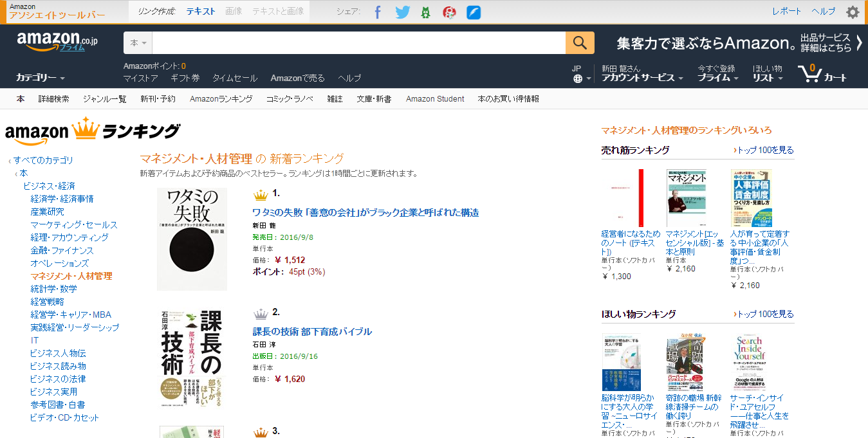Click Amazonで売る in the header
Image resolution: width=868 pixels, height=438 pixels.
tap(298, 78)
